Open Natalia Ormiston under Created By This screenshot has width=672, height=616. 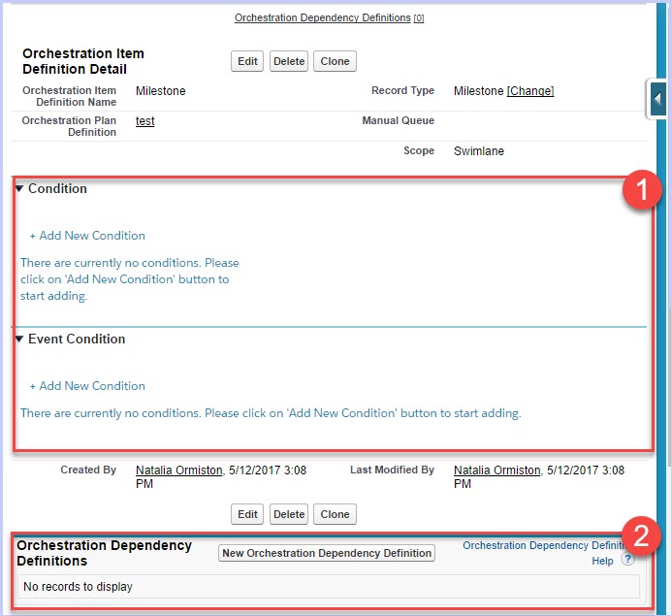click(179, 470)
